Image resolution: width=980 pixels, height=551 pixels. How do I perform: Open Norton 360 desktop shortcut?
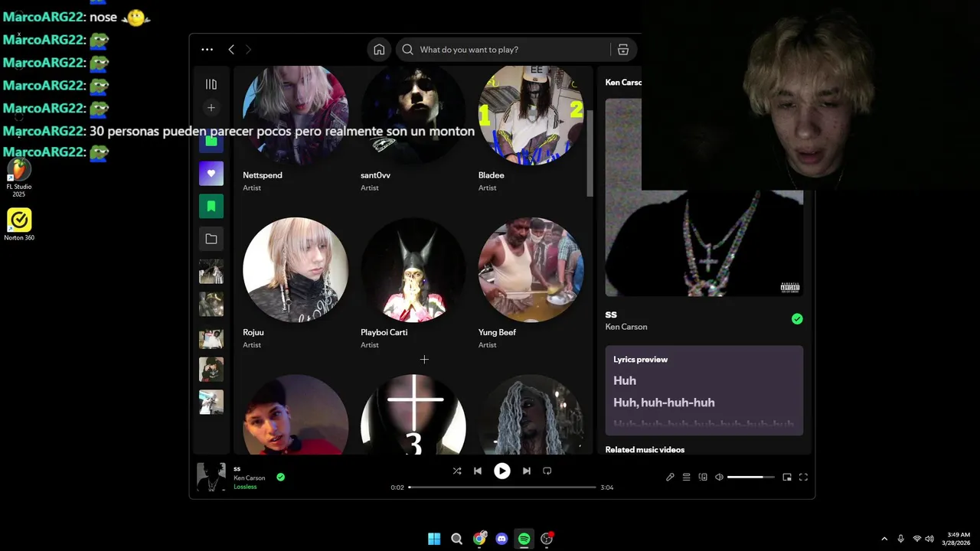[x=19, y=225]
